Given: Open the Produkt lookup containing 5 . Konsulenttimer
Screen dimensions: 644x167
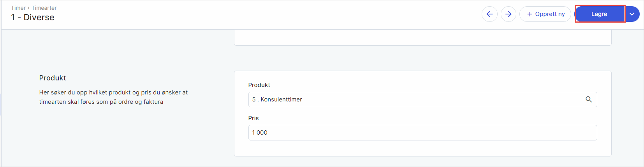Looking at the screenshot, I should coord(417,99).
